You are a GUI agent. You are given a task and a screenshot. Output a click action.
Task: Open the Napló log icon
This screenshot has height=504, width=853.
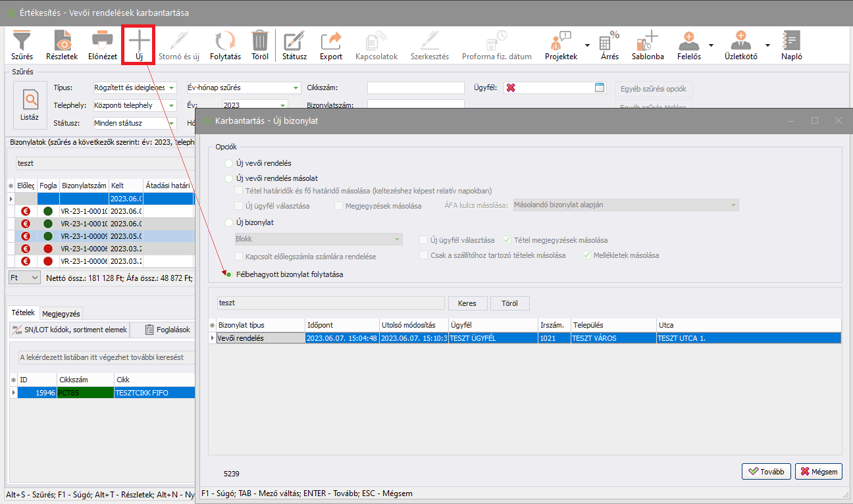(791, 41)
